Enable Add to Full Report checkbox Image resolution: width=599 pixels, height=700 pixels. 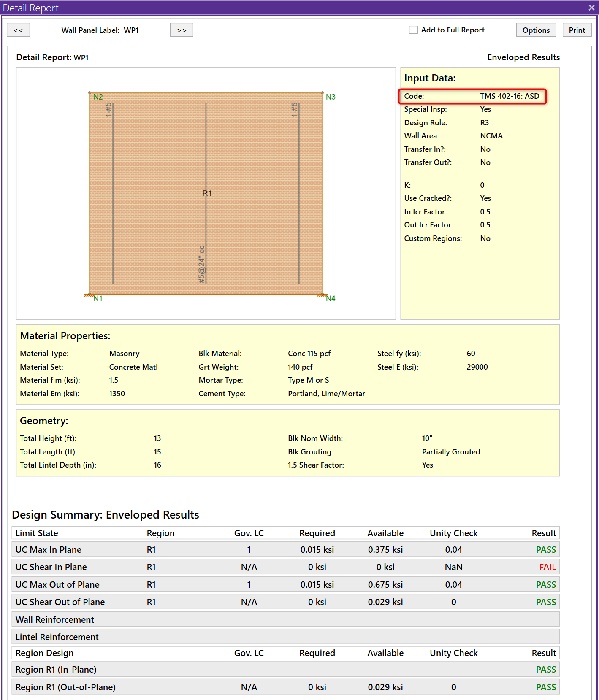(x=413, y=30)
